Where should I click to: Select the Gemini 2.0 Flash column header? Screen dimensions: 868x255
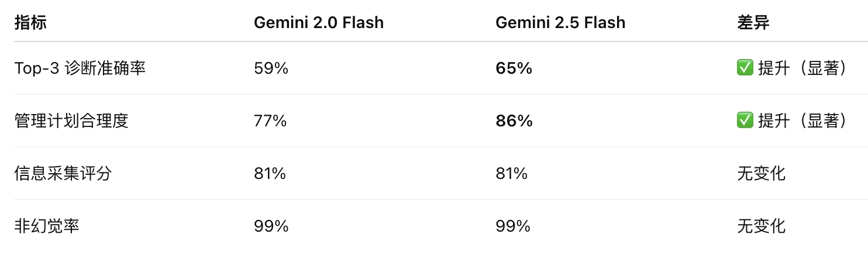[x=319, y=23]
